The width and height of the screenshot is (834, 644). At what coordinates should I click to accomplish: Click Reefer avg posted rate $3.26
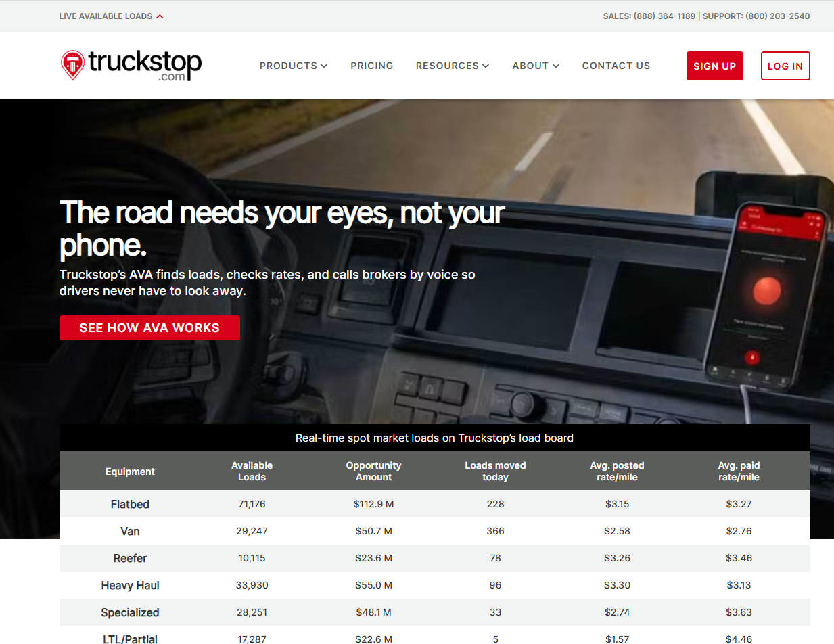(x=617, y=558)
